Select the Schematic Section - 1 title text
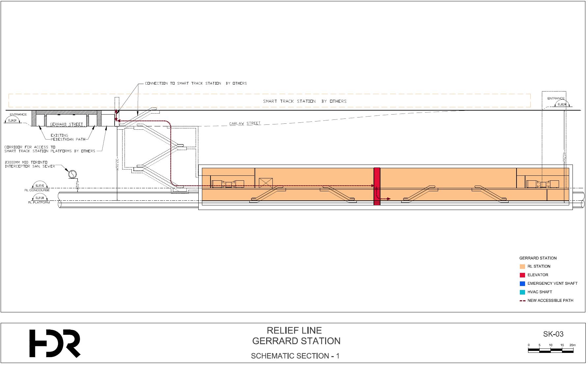The height and width of the screenshot is (365, 588). 295,356
